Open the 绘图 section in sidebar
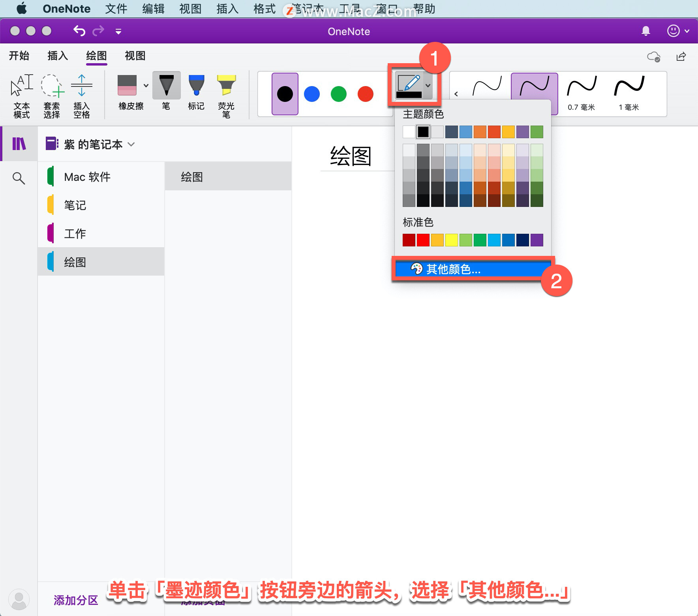The image size is (698, 616). click(x=101, y=262)
